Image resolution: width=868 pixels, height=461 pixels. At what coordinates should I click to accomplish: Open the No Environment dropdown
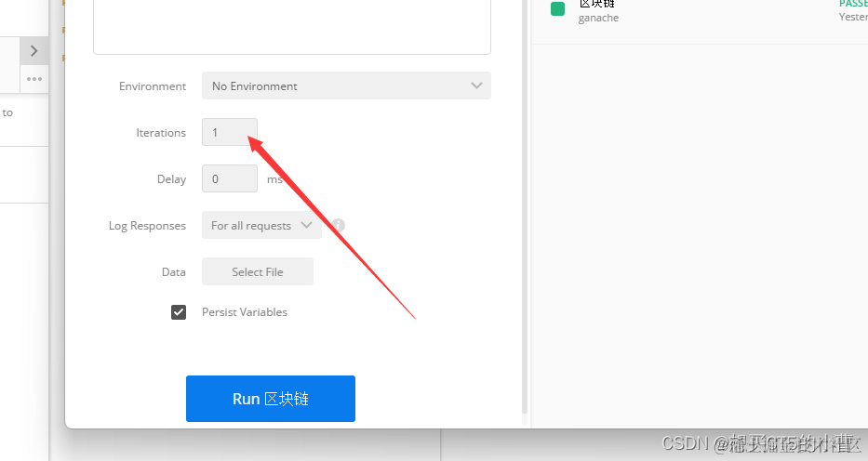[346, 86]
